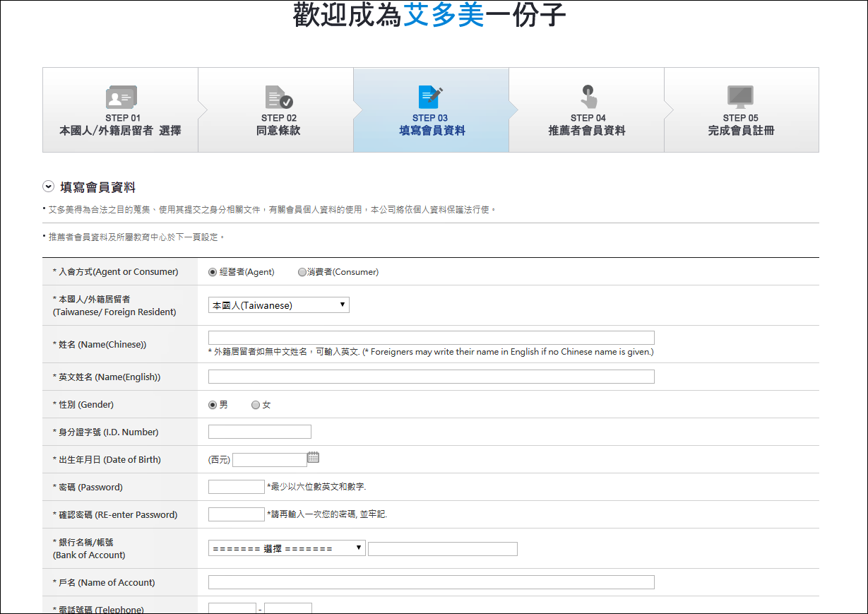Go to the 同意條款 step tab
The height and width of the screenshot is (614, 868).
(x=275, y=110)
